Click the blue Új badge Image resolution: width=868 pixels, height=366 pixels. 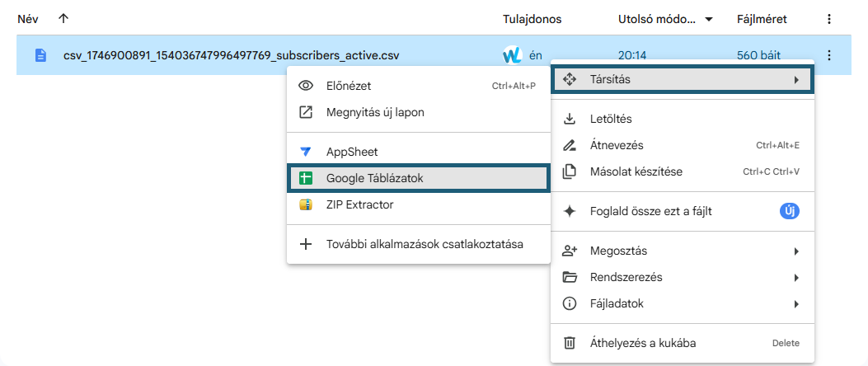790,211
